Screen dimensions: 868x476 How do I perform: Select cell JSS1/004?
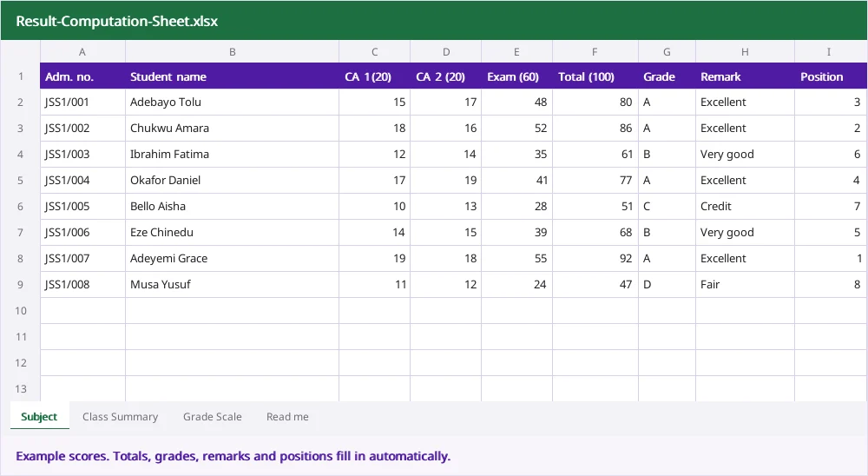82,180
